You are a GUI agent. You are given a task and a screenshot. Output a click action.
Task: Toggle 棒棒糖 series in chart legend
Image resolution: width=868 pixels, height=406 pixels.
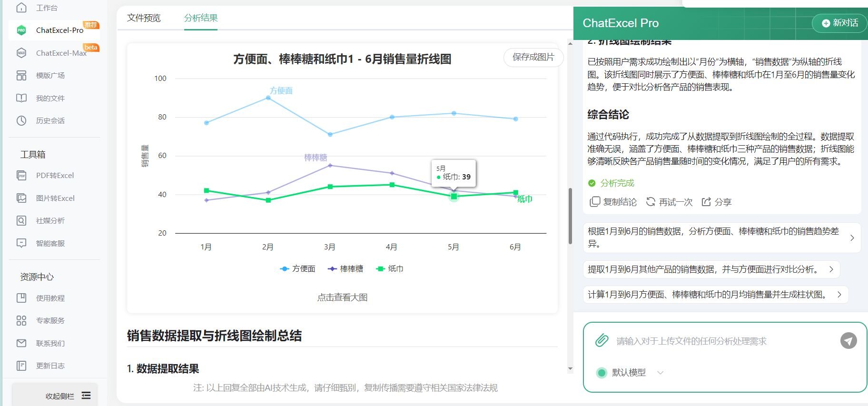coord(345,269)
